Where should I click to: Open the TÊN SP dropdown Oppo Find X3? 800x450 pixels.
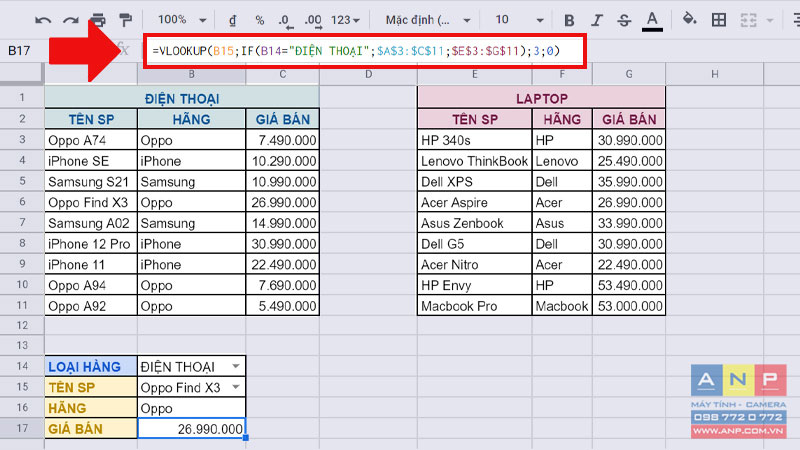click(236, 387)
